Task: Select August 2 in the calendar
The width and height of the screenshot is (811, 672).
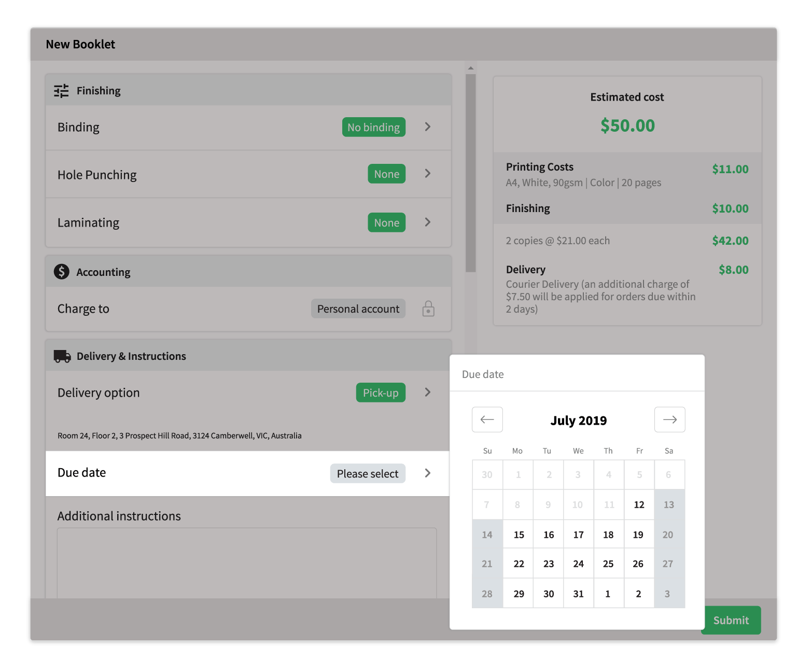Action: pyautogui.click(x=639, y=594)
